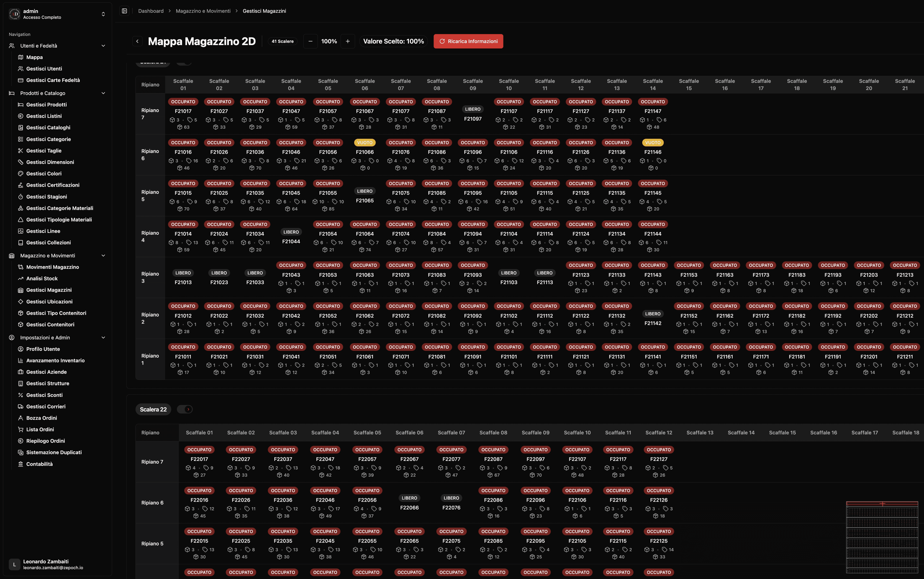Increase zoom with the plus button

click(x=347, y=41)
